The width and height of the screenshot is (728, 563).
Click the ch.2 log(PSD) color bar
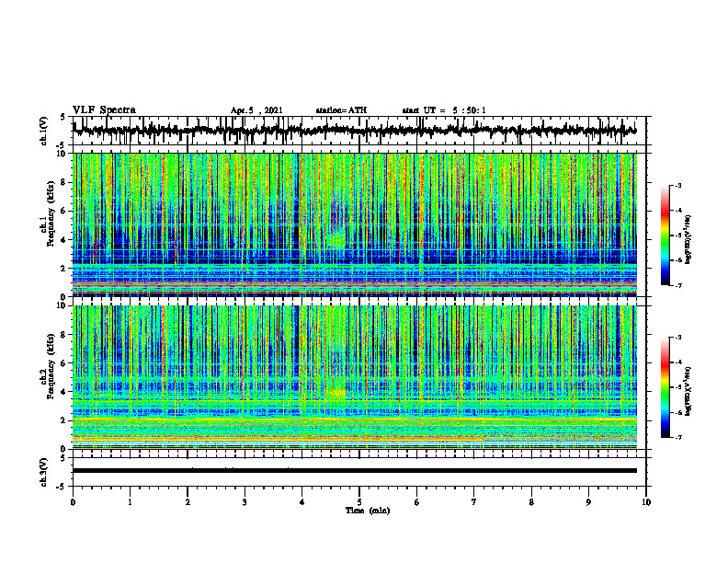click(x=665, y=387)
